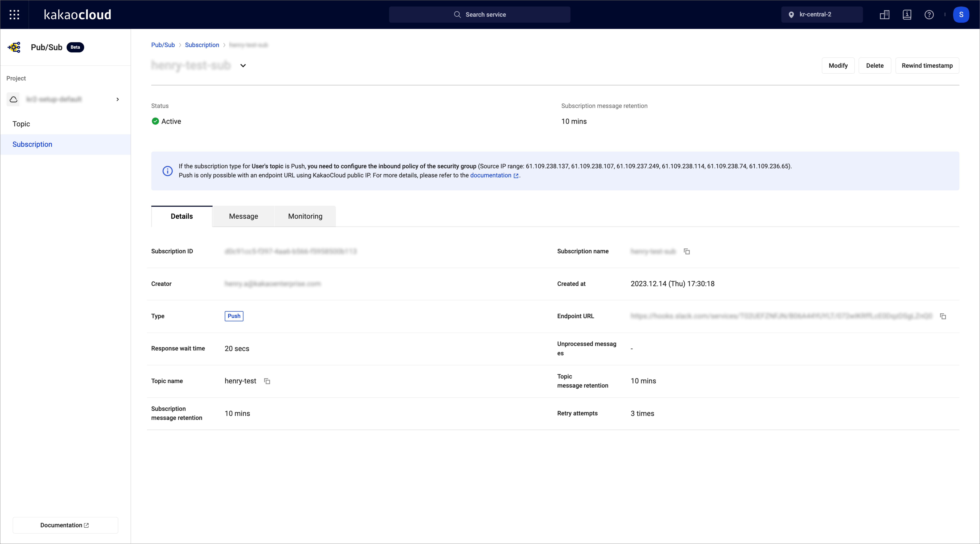Copy the Topic name henry-test
Viewport: 980px width, 544px height.
click(267, 381)
